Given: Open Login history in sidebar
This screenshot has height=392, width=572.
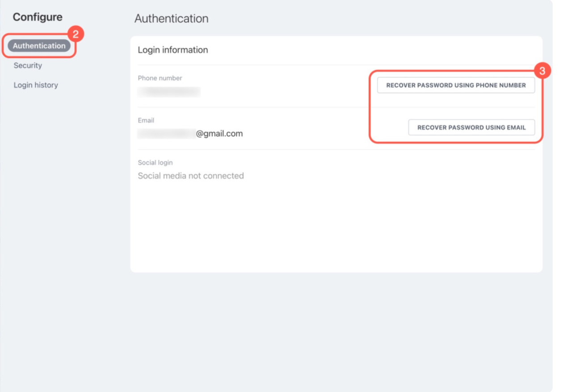Looking at the screenshot, I should click(36, 85).
